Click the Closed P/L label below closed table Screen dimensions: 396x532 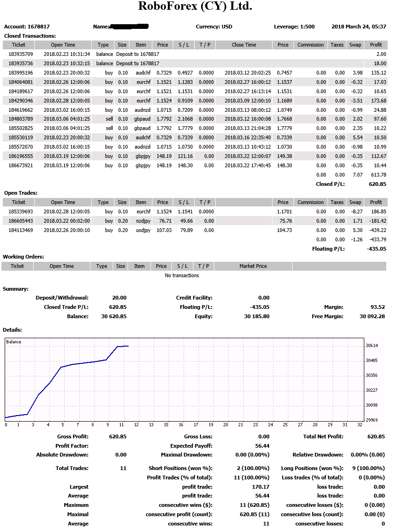pyautogui.click(x=330, y=184)
